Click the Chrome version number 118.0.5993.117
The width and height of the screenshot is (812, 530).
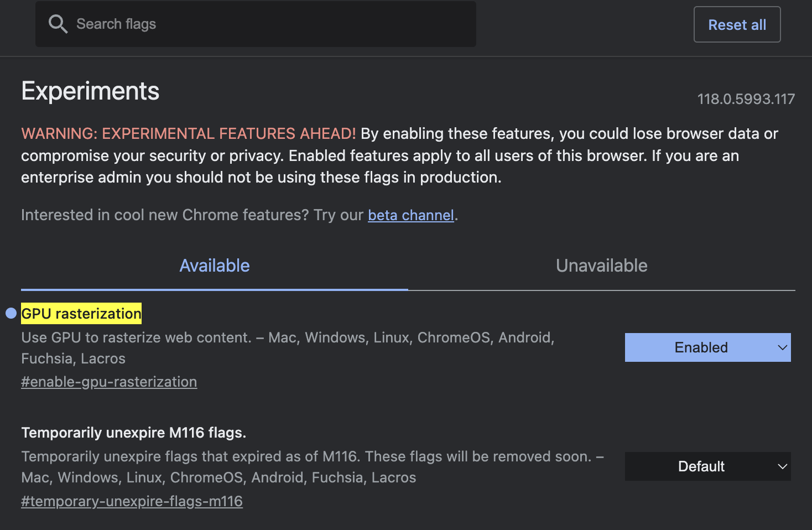tap(746, 98)
